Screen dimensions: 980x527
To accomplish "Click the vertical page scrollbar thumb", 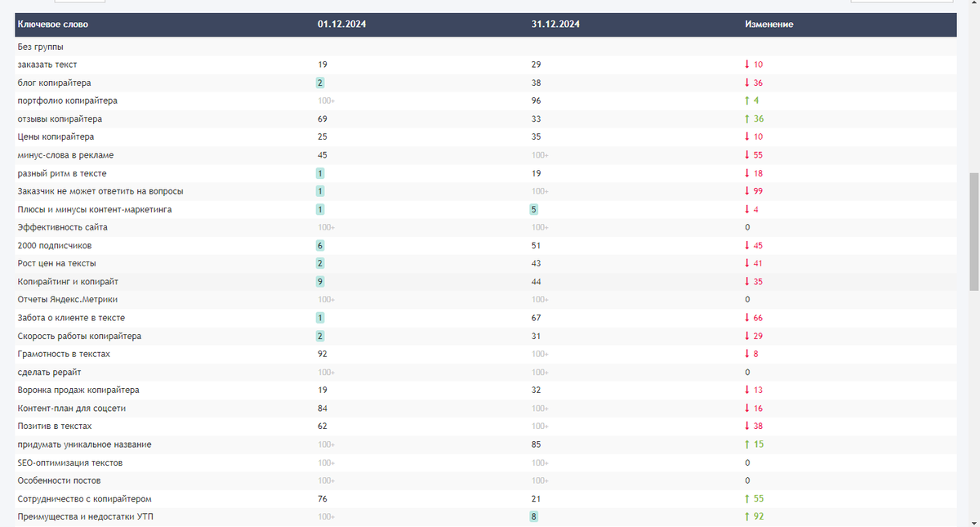I will click(x=973, y=231).
